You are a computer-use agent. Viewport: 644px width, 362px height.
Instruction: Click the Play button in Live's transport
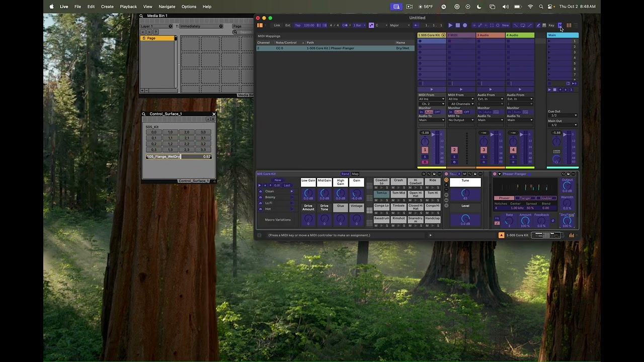coord(450,25)
